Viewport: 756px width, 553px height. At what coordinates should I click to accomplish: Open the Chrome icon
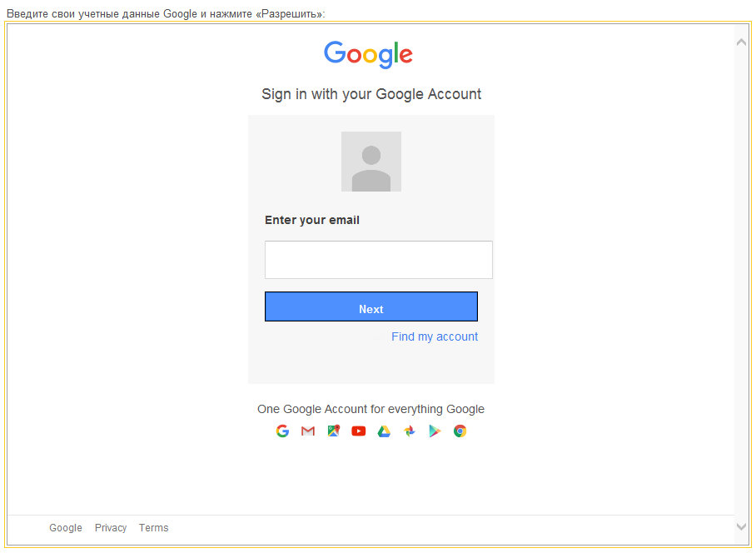tap(460, 431)
